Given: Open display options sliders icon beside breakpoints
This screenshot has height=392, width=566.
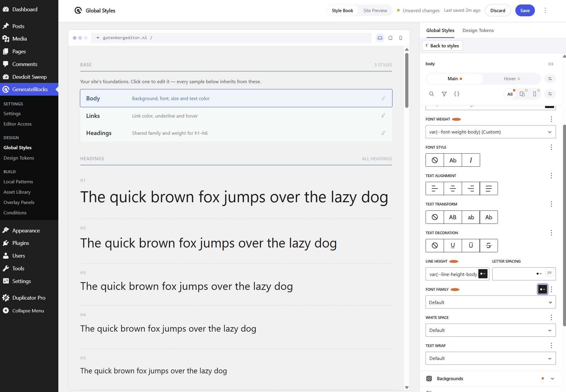Looking at the screenshot, I should click(x=550, y=94).
